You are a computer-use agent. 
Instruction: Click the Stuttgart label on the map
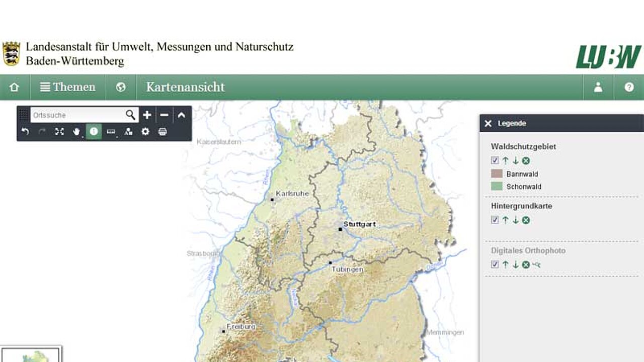click(359, 224)
